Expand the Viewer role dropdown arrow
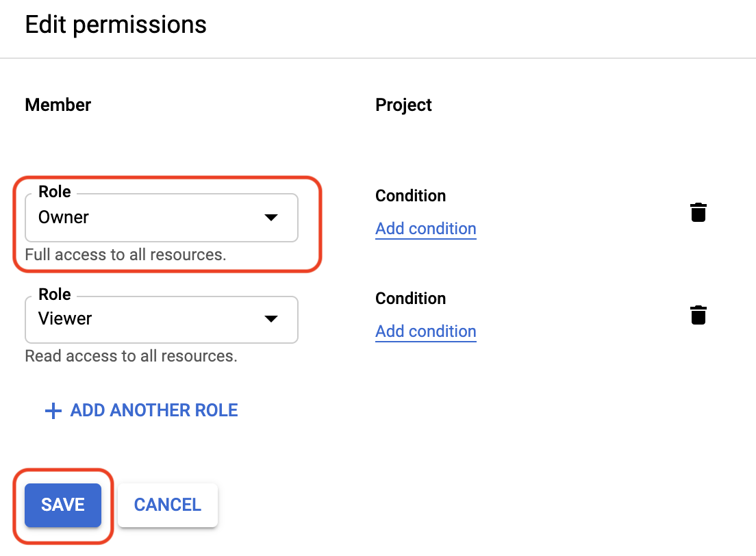This screenshot has width=756, height=556. click(271, 319)
